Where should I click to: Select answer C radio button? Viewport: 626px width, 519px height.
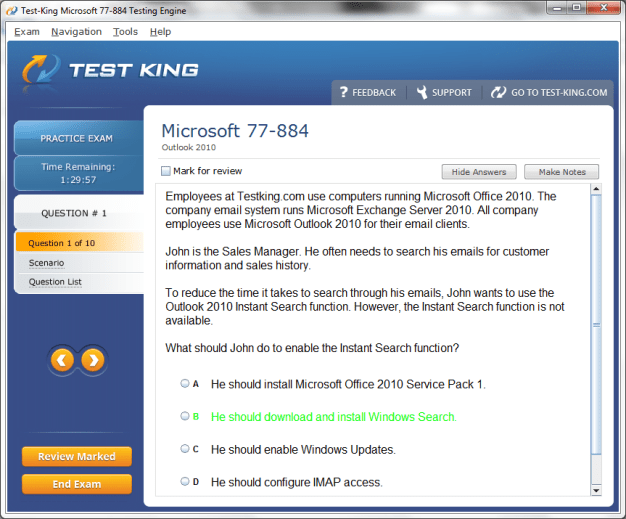(x=184, y=449)
